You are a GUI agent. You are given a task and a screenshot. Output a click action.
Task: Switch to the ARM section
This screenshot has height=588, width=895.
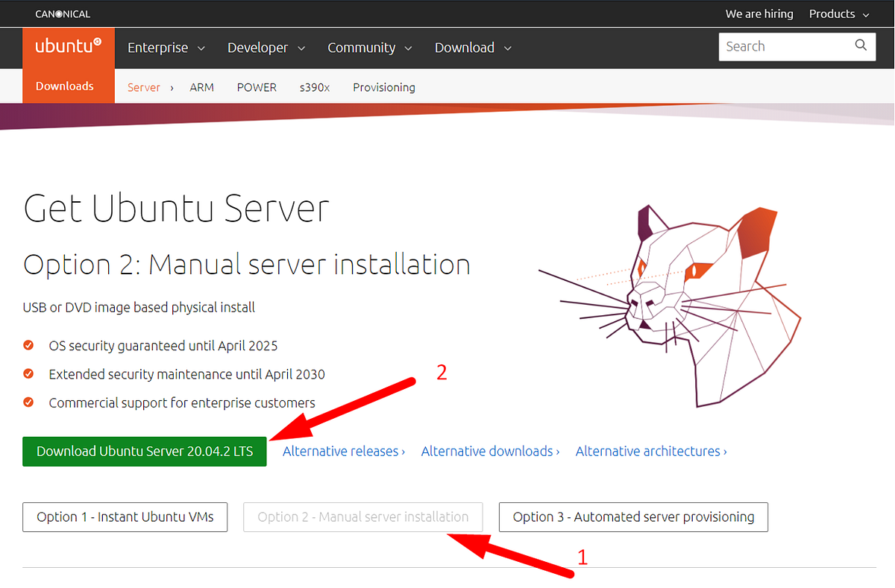(x=201, y=87)
